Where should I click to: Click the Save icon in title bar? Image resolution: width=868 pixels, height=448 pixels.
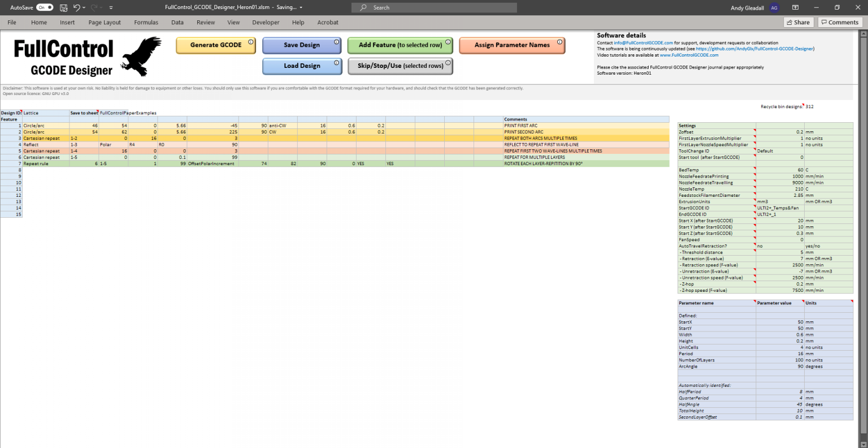click(x=64, y=8)
